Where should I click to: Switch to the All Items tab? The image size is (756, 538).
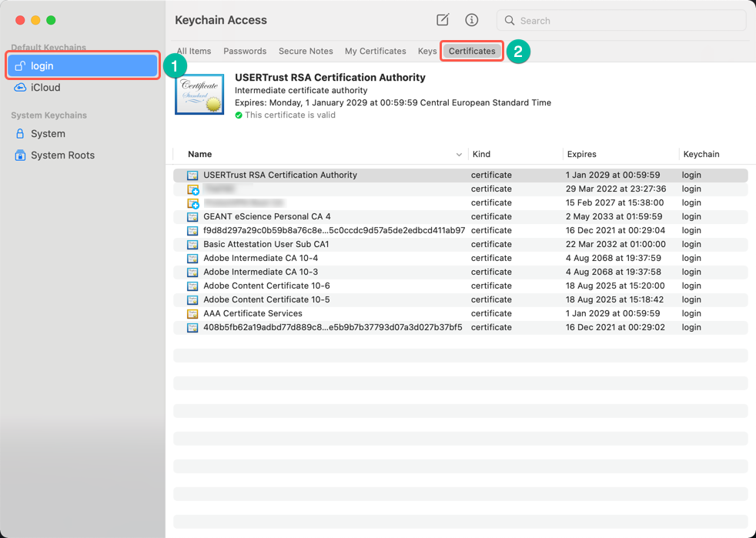tap(194, 51)
